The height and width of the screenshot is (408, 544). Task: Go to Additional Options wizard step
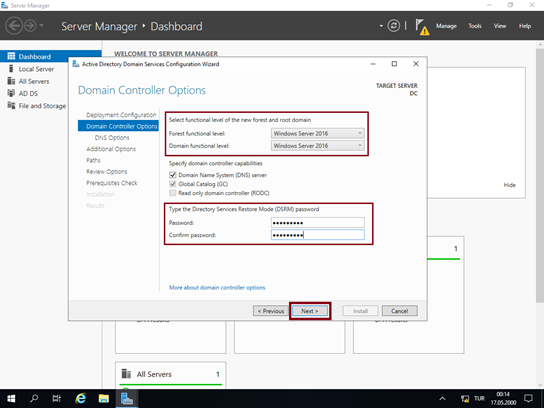[x=111, y=149]
